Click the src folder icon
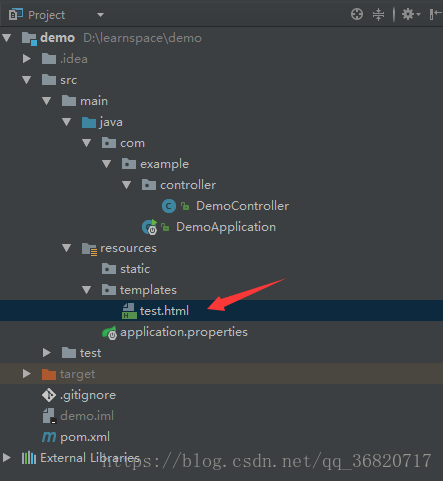443x481 pixels. [x=49, y=80]
